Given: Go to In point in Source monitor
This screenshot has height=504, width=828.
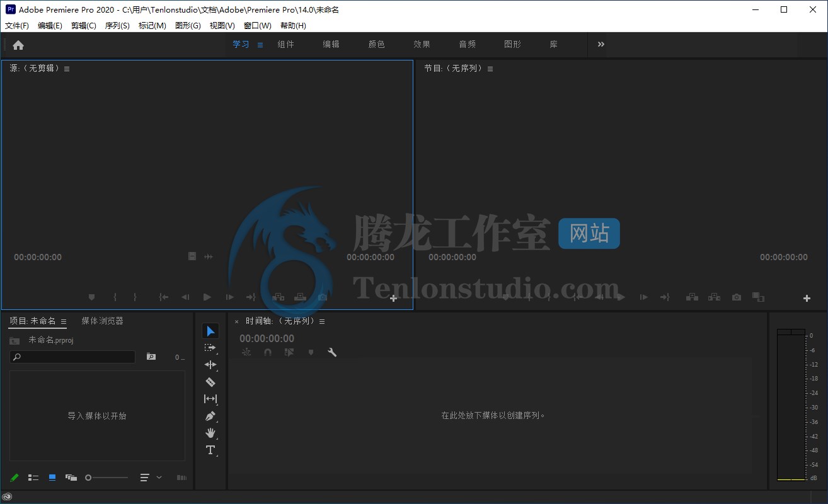Looking at the screenshot, I should coord(164,297).
